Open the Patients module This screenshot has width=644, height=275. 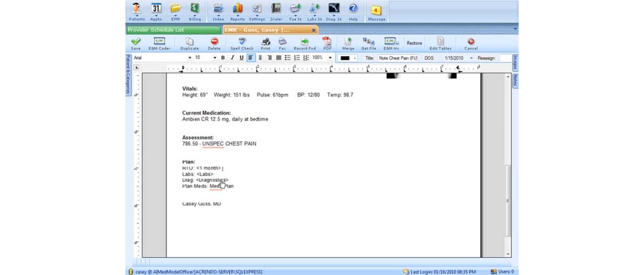pos(137,11)
